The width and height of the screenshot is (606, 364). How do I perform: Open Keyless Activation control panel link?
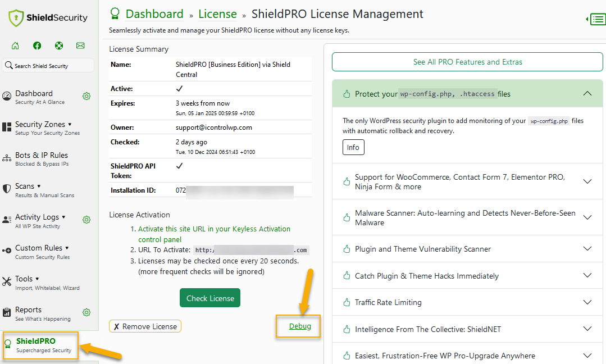(214, 234)
